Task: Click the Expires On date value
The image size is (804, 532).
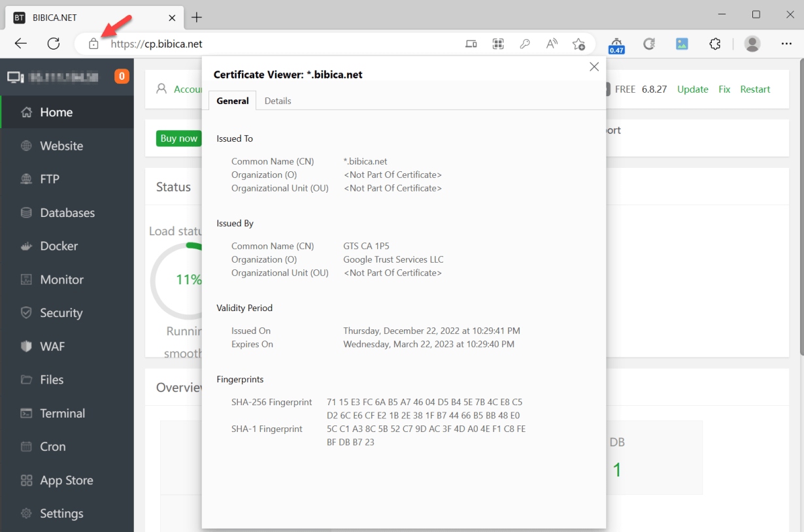Action: pos(429,344)
